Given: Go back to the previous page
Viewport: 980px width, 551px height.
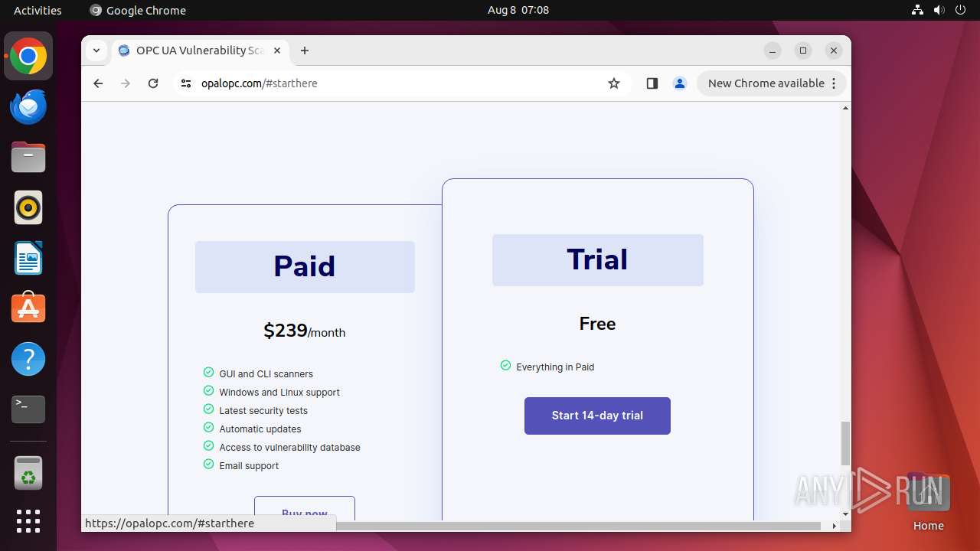Looking at the screenshot, I should 98,83.
